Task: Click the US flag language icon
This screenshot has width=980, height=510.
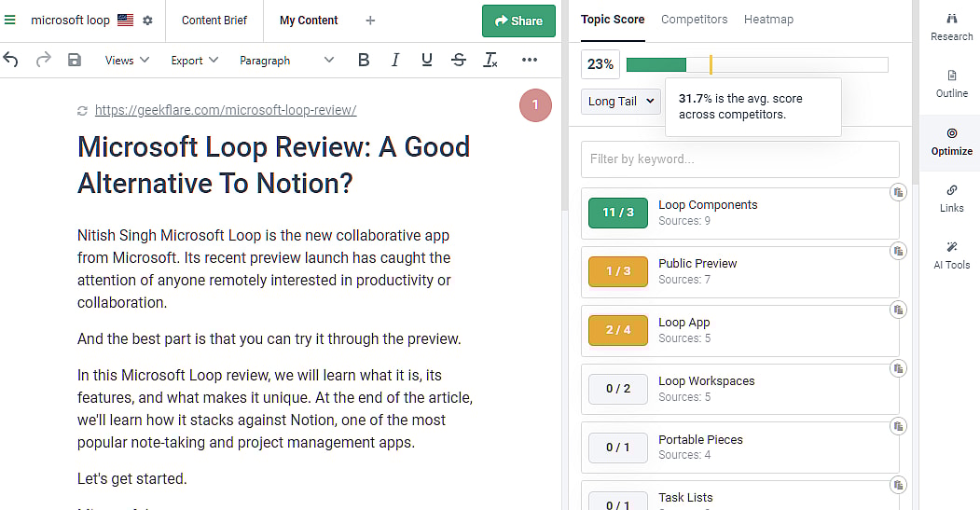Action: [x=126, y=20]
